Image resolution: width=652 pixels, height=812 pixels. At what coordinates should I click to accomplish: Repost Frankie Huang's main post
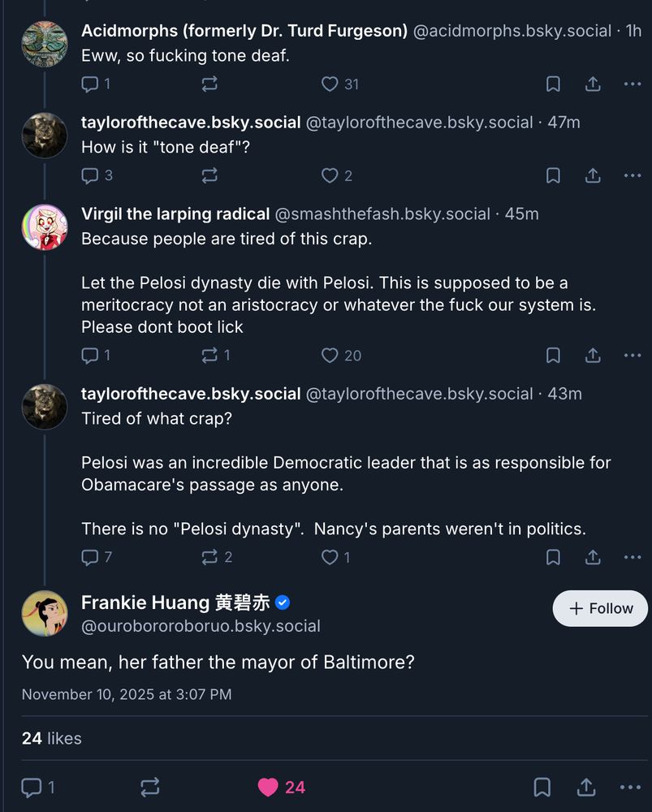point(150,787)
